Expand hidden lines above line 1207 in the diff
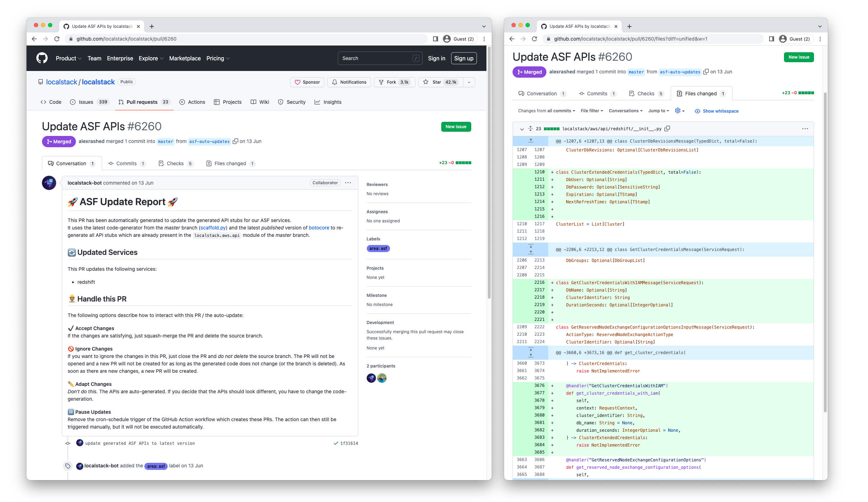This screenshot has width=868, height=502. pos(531,141)
